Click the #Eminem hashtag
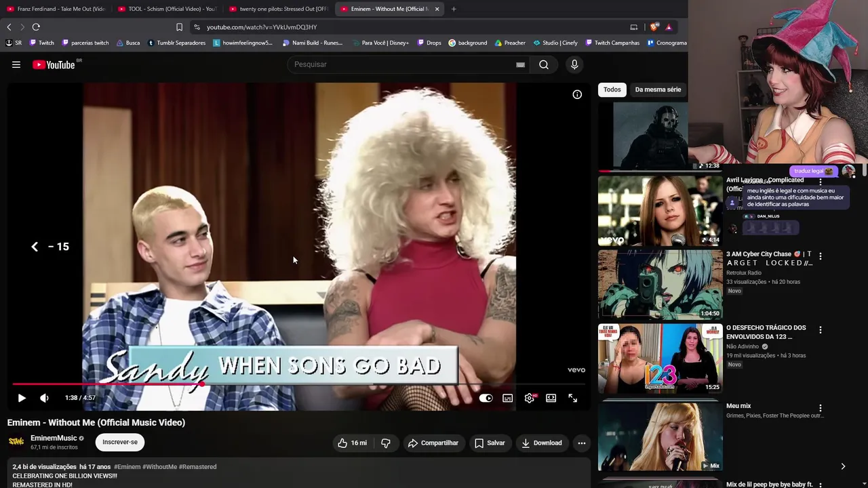868x488 pixels. pos(127,467)
